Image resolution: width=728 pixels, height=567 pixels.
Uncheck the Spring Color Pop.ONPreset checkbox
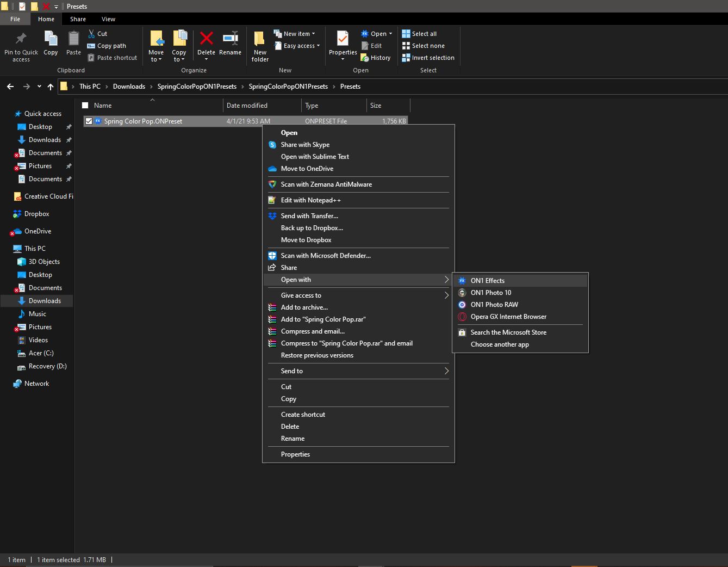(x=89, y=121)
